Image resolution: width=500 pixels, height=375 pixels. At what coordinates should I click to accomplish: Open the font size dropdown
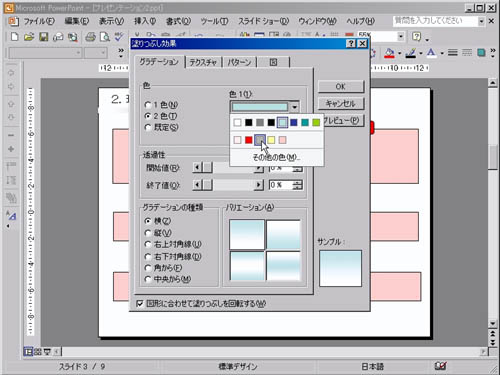[103, 53]
